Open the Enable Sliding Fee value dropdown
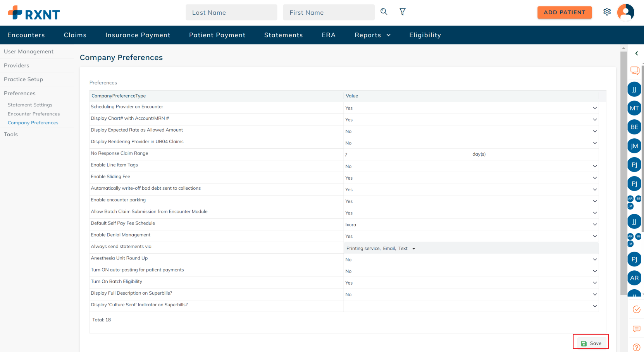The width and height of the screenshot is (644, 352). pyautogui.click(x=594, y=178)
